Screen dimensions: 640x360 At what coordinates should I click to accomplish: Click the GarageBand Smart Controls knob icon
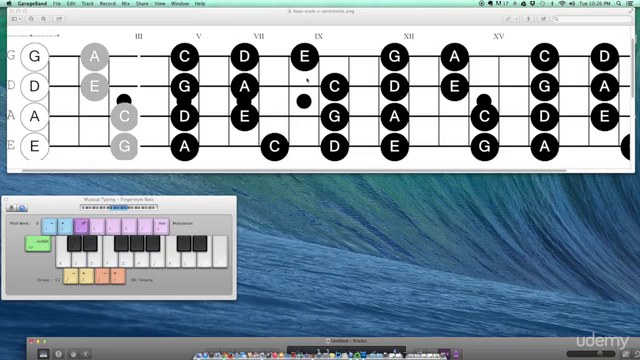coord(73,354)
